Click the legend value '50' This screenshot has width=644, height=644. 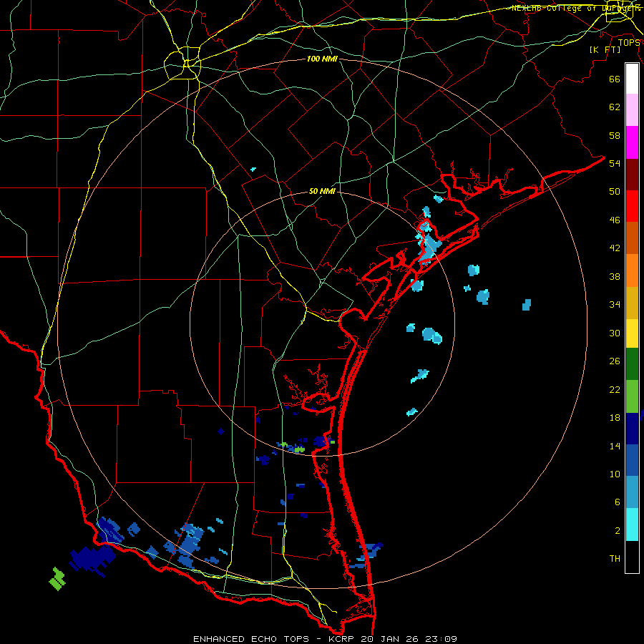pos(615,192)
